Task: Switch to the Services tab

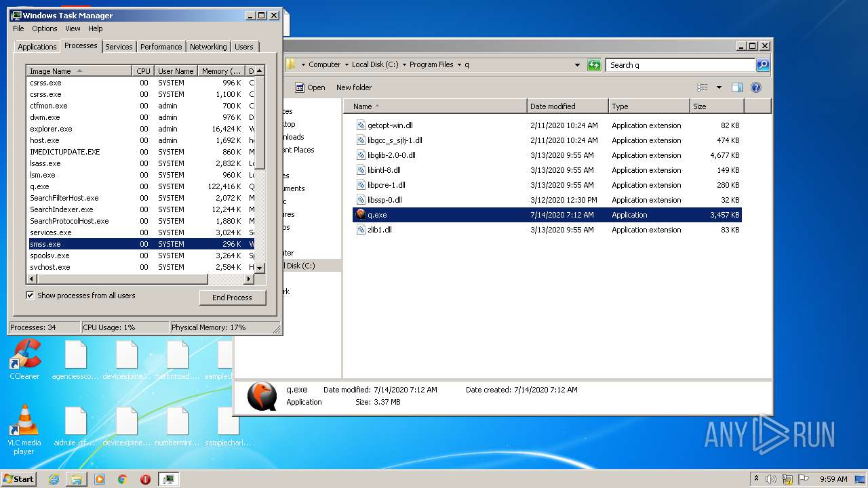Action: [x=119, y=47]
